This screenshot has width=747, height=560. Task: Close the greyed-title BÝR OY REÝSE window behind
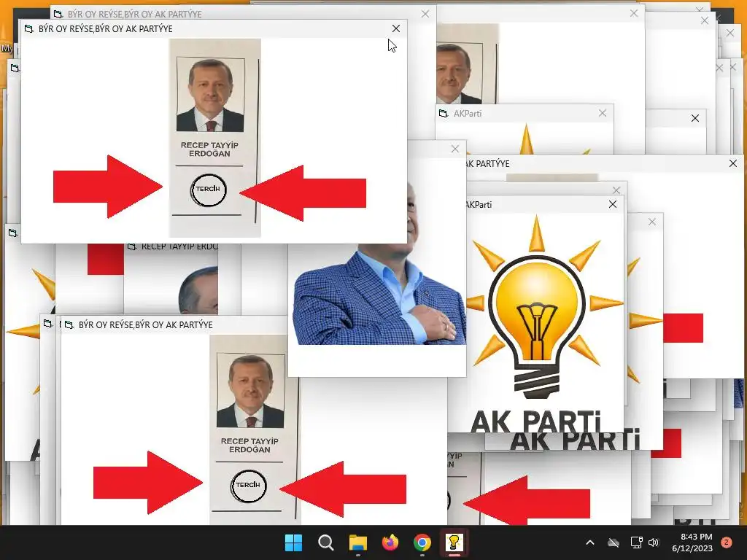coord(425,14)
